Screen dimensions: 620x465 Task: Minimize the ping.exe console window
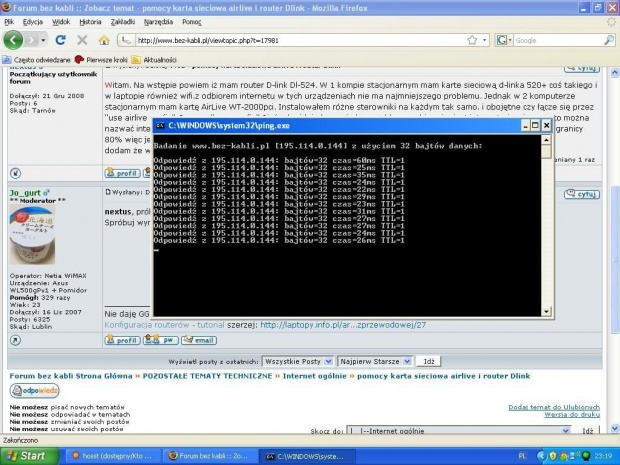pos(525,126)
